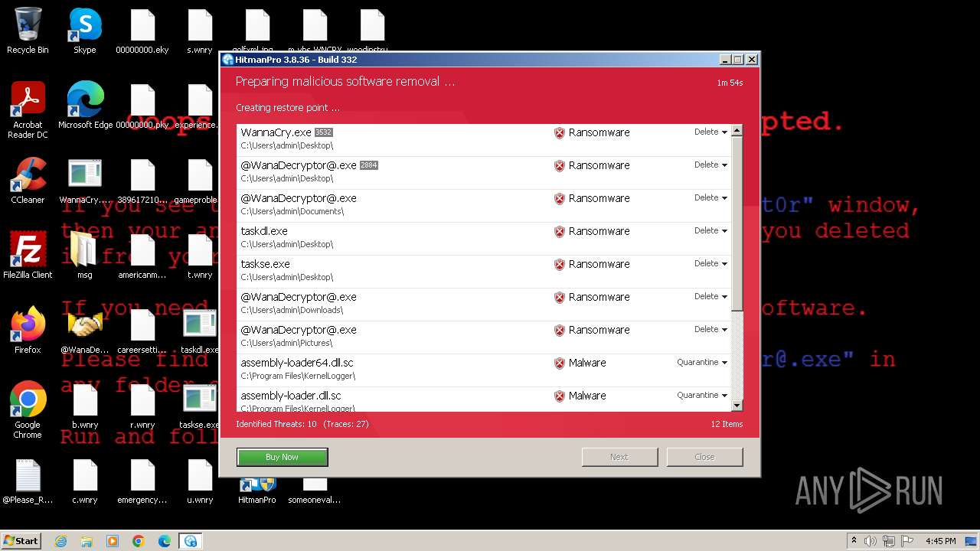Select the 00000000.eky file icon
The image size is (980, 551).
click(142, 31)
